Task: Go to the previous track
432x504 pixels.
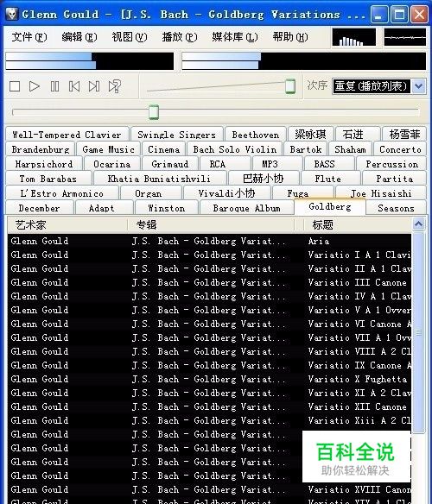Action: pos(74,86)
